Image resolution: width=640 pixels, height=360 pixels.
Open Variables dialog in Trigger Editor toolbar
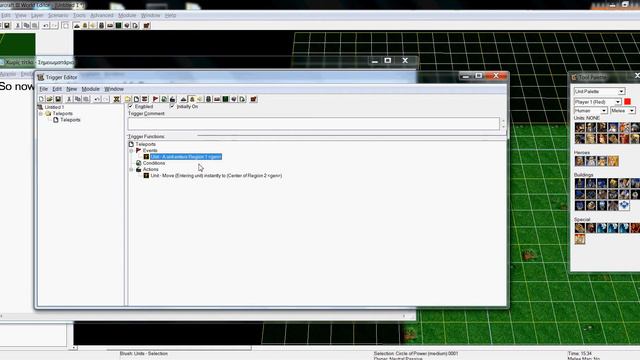click(x=117, y=99)
